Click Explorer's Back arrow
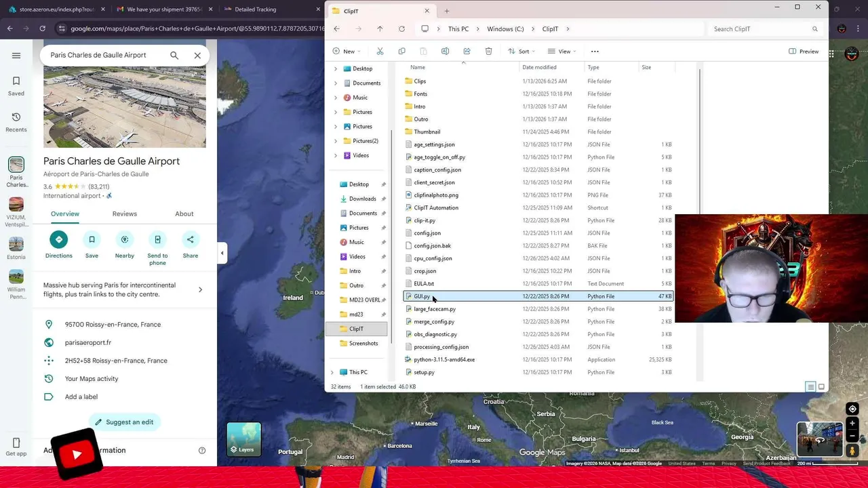Image resolution: width=868 pixels, height=488 pixels. tap(336, 29)
